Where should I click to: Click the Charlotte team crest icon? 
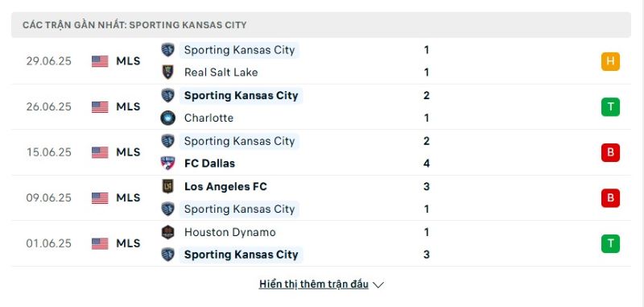[167, 118]
